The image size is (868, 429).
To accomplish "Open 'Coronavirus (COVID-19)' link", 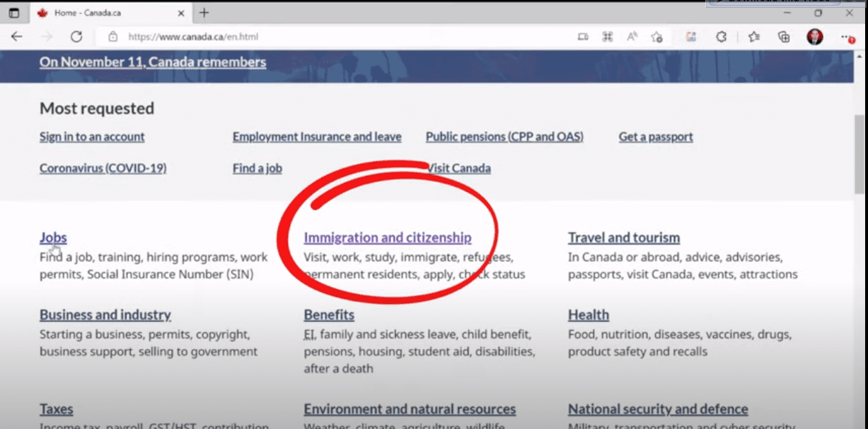I will pyautogui.click(x=103, y=168).
